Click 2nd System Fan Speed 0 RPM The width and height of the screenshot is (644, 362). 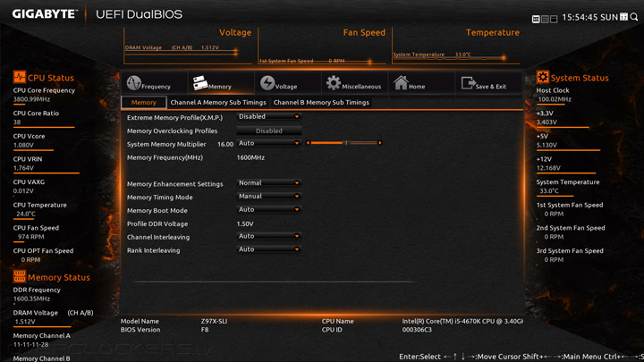coord(554,237)
